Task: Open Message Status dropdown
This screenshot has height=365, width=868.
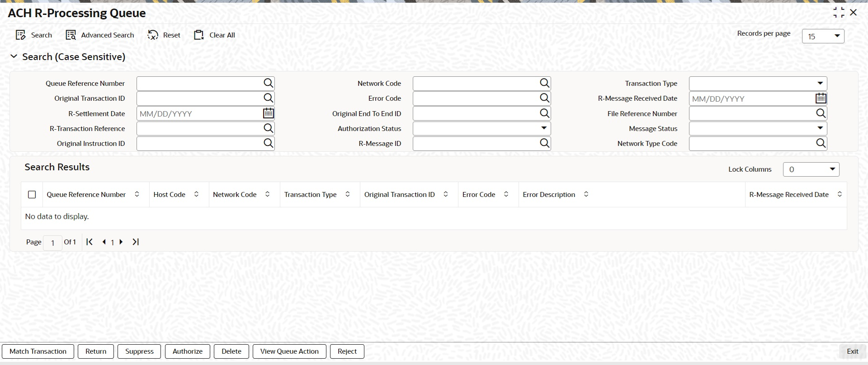Action: coord(758,128)
